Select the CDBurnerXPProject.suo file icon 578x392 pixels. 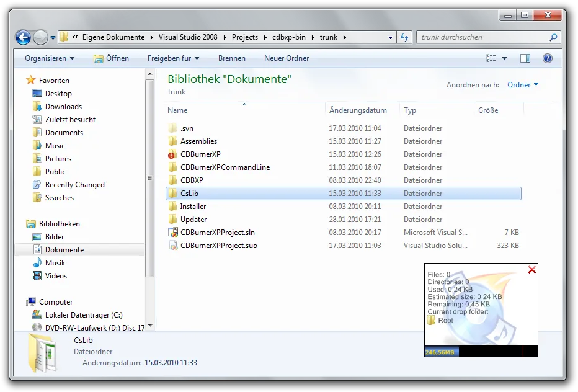click(172, 245)
